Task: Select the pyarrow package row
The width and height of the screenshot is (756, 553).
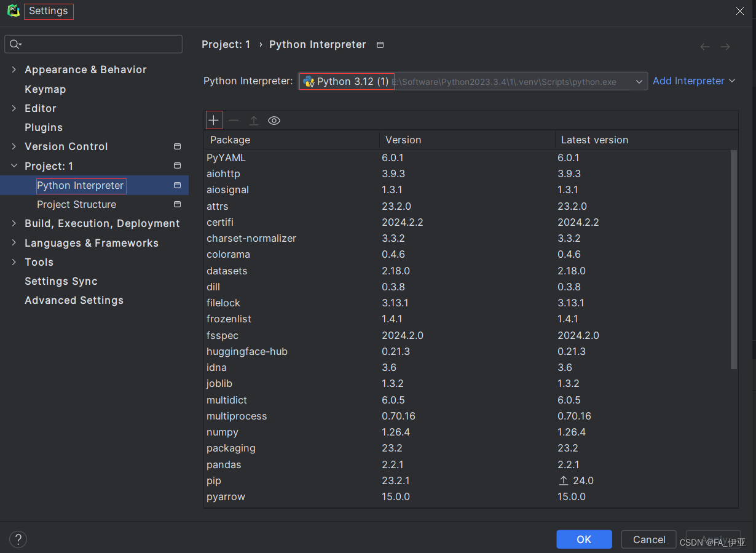Action: click(x=467, y=496)
